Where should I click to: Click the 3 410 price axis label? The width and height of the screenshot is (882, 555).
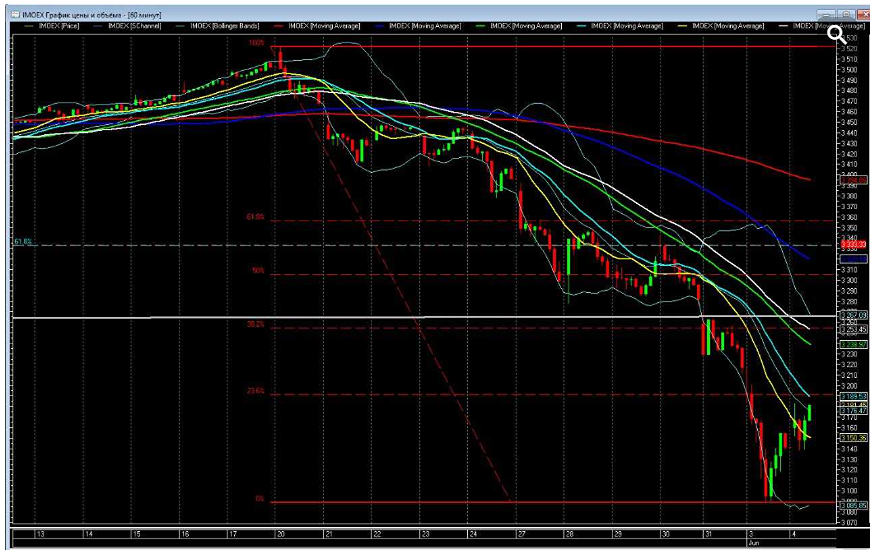click(x=850, y=164)
